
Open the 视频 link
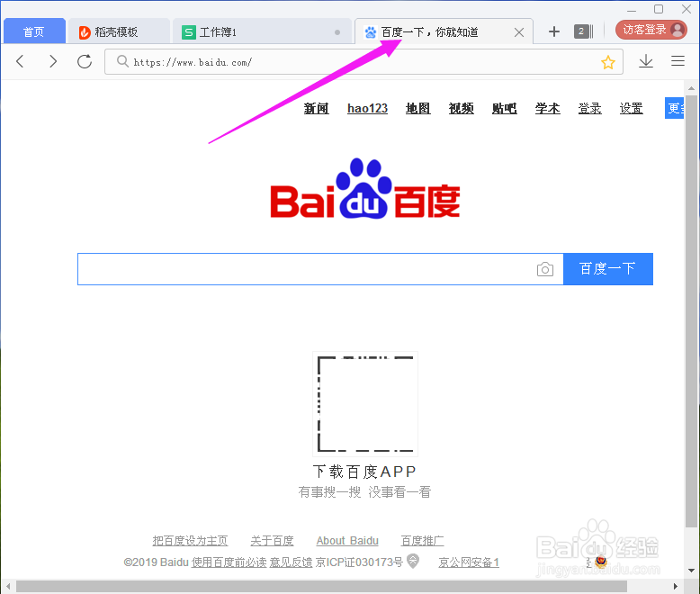pyautogui.click(x=462, y=109)
